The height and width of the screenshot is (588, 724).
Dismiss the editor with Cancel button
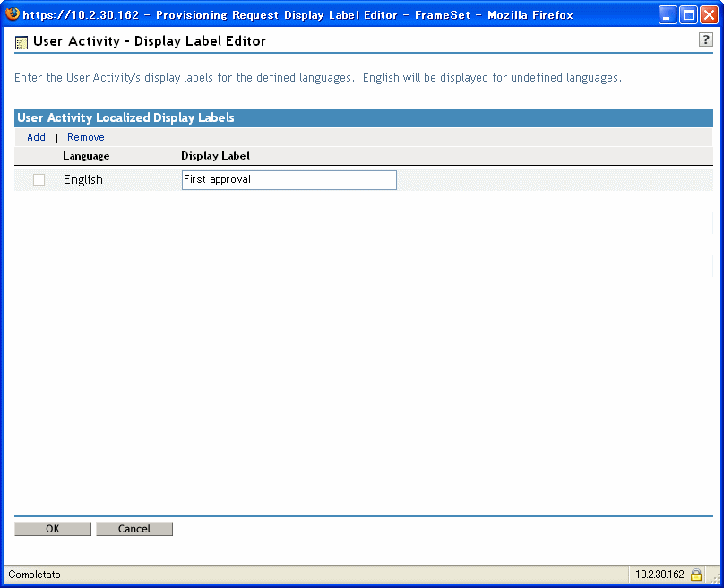[134, 529]
